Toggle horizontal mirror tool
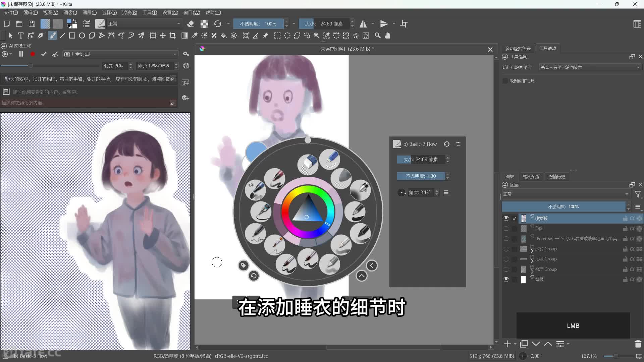Screen dimensions: 644x362 click(363, 24)
